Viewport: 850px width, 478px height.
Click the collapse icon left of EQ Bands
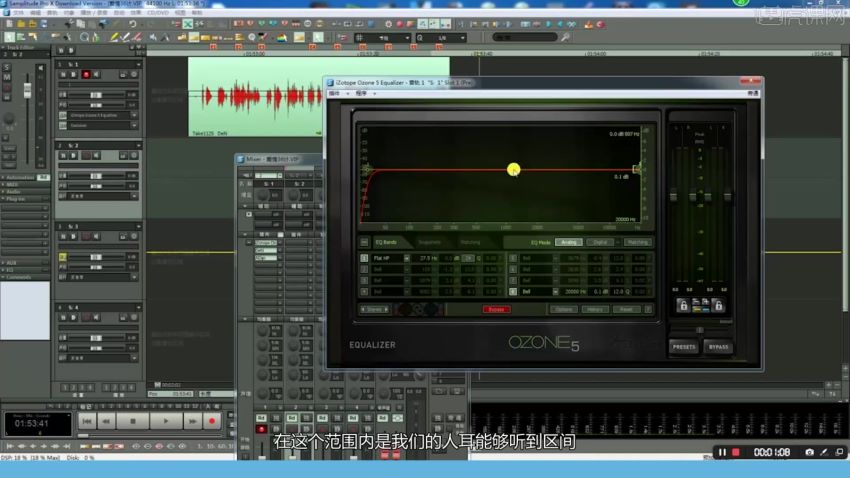[364, 242]
